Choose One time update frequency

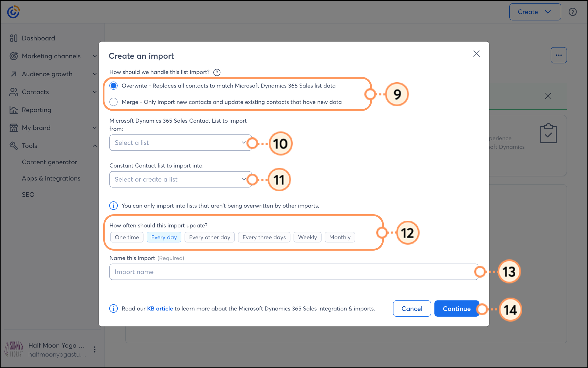(x=127, y=237)
